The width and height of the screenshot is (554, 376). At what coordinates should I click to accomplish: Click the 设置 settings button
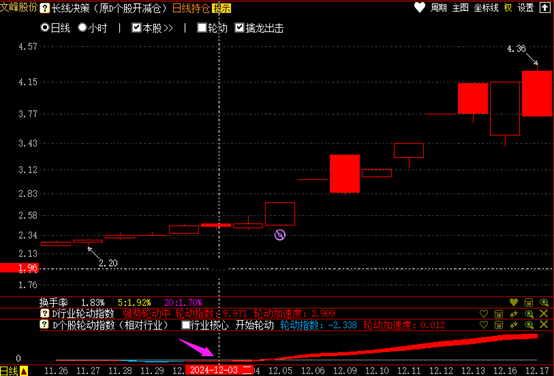(526, 8)
